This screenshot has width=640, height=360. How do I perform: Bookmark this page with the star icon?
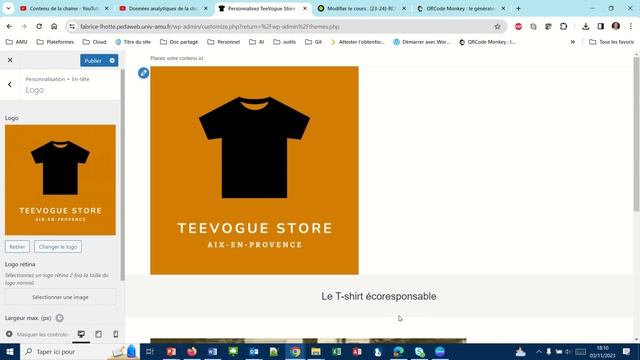[x=497, y=27]
